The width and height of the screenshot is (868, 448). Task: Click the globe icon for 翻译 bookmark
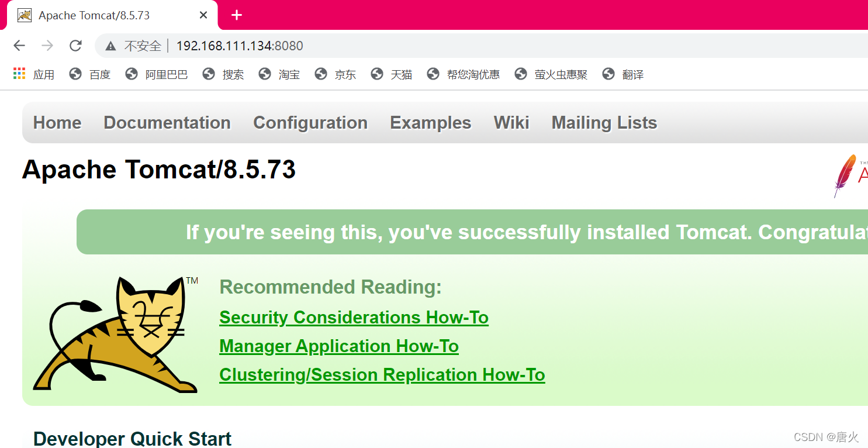[x=608, y=74]
